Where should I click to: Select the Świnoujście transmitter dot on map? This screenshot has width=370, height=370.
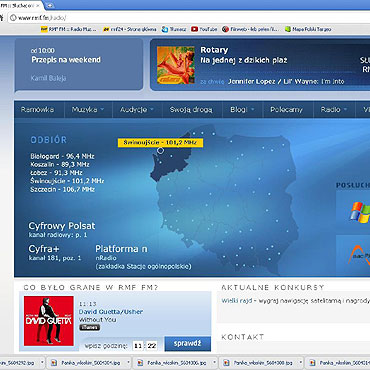click(160, 151)
